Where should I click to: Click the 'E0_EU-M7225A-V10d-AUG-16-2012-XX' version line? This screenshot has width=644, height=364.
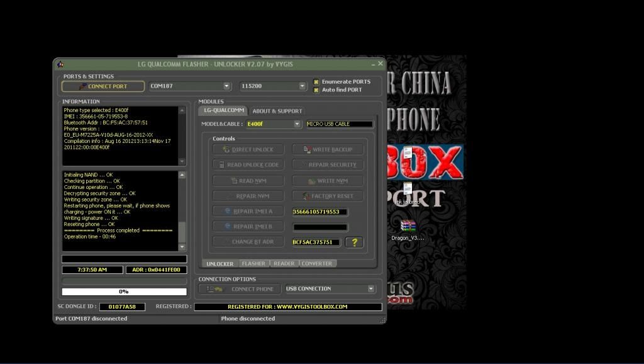108,135
